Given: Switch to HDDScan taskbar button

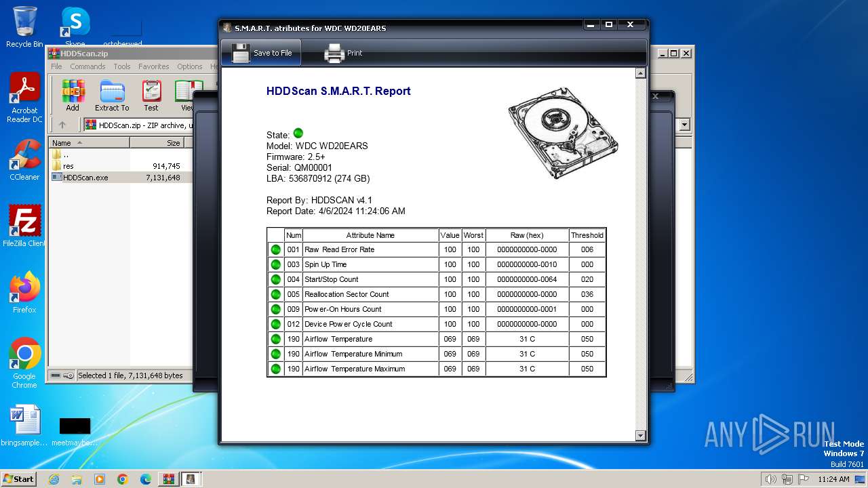Looking at the screenshot, I should click(x=191, y=479).
